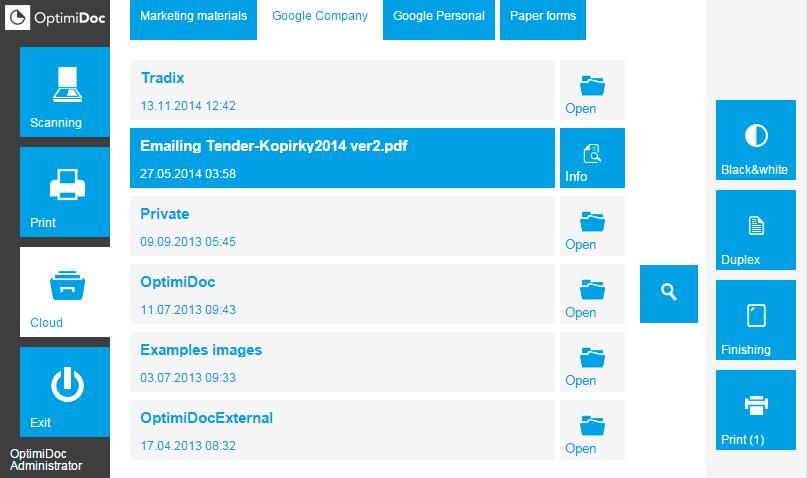Open the Private folder
The image size is (807, 478).
592,226
